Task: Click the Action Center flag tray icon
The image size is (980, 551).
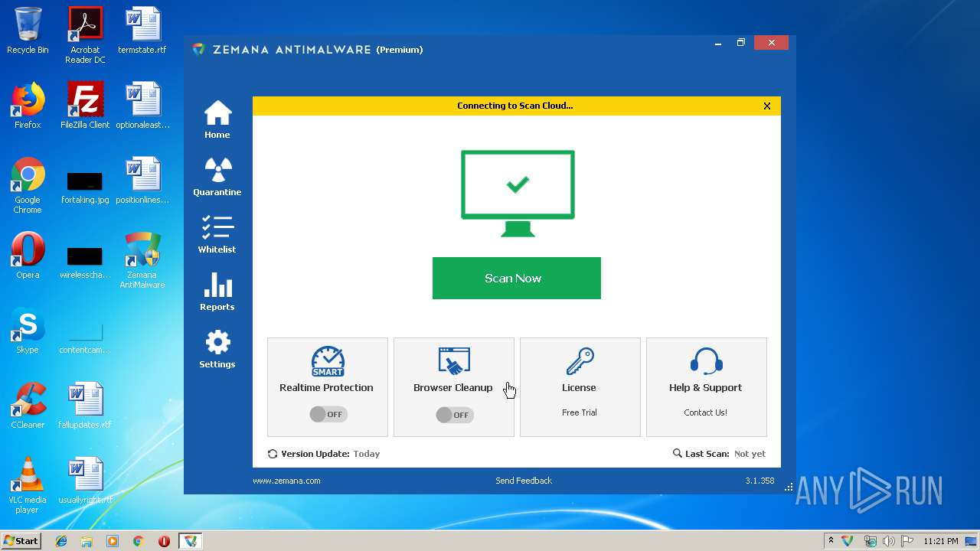Action: pyautogui.click(x=907, y=541)
